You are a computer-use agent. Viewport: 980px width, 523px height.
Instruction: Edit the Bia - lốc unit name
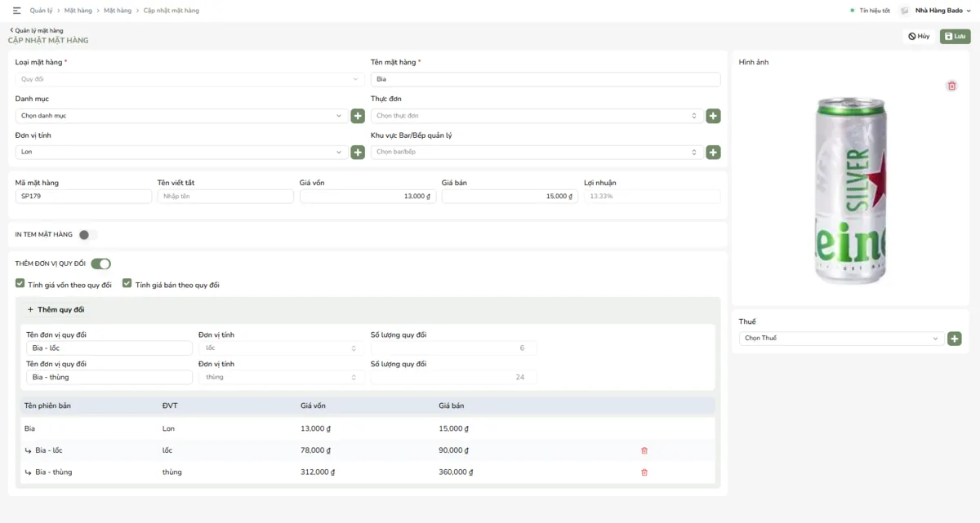[x=109, y=348]
